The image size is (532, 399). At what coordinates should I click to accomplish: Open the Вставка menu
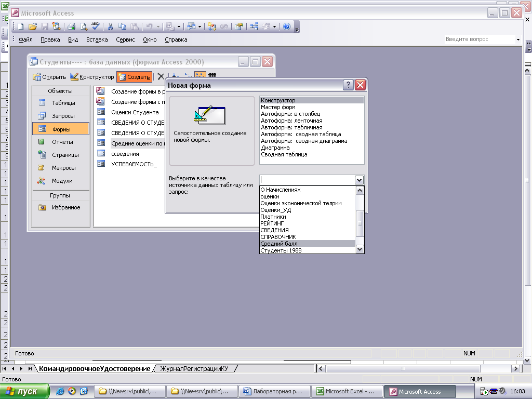pos(97,39)
